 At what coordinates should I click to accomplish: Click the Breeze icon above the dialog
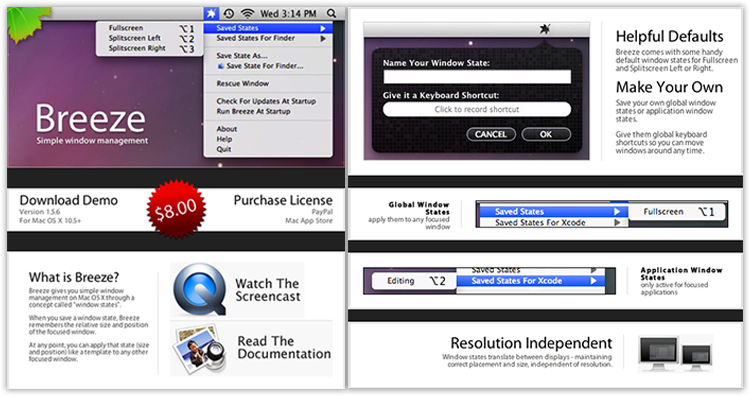(545, 29)
